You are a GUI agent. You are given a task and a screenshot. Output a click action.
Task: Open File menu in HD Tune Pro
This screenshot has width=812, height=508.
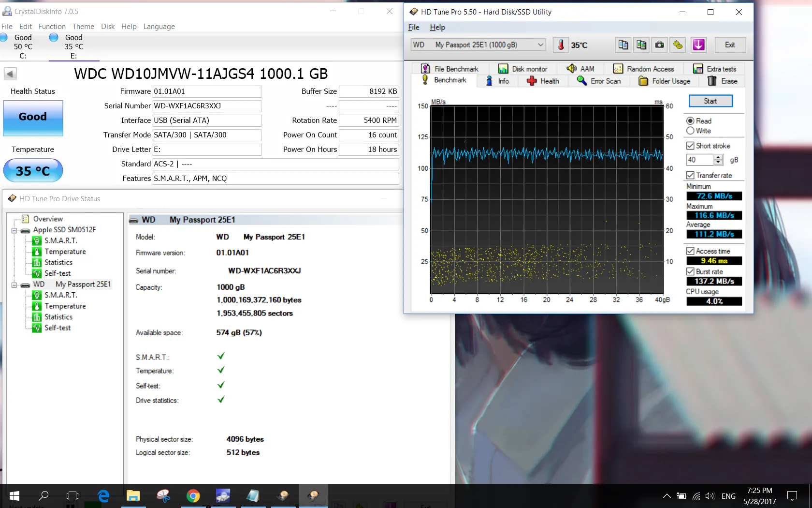pyautogui.click(x=414, y=28)
